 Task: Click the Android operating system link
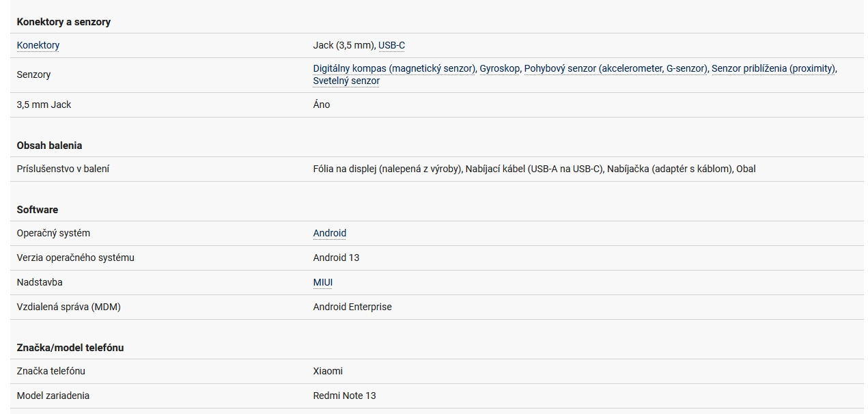pyautogui.click(x=329, y=233)
